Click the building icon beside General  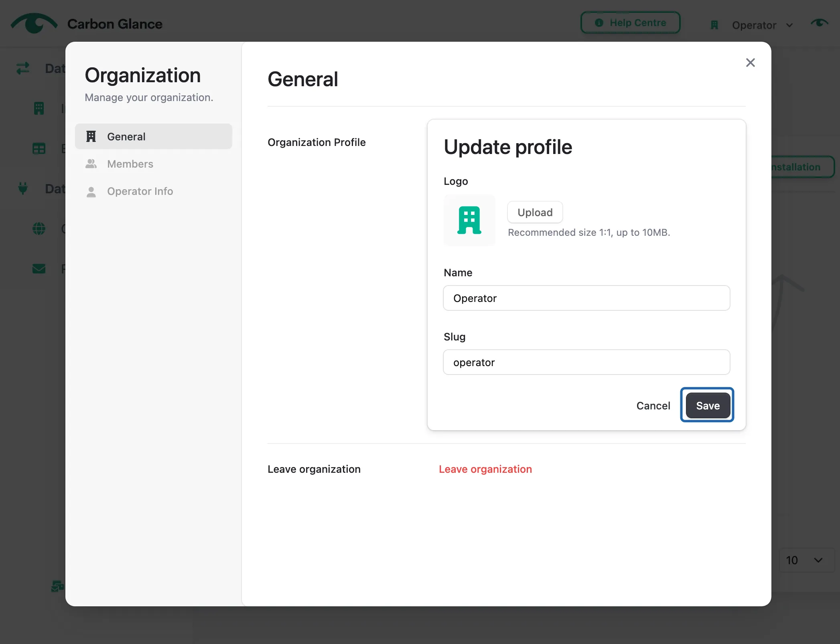click(x=91, y=136)
